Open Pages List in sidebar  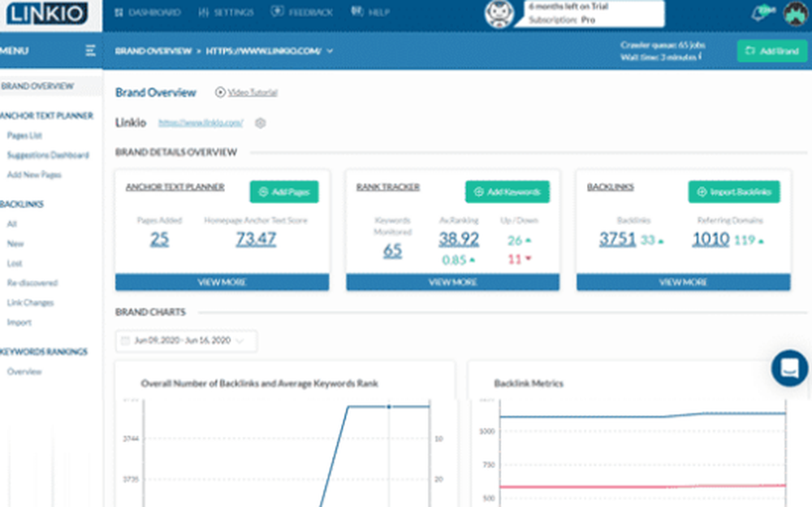[24, 136]
